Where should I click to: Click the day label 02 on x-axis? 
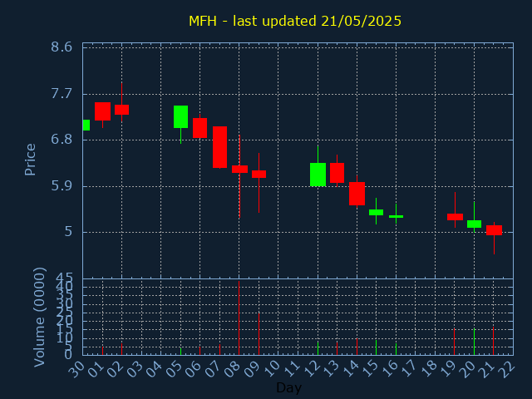116,369
